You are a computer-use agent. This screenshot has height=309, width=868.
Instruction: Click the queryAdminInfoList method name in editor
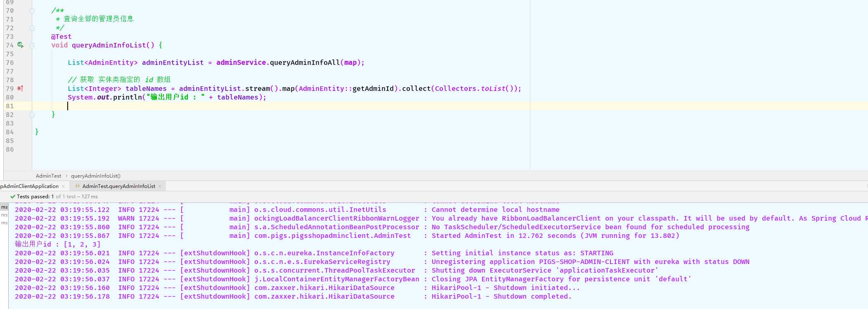[109, 45]
